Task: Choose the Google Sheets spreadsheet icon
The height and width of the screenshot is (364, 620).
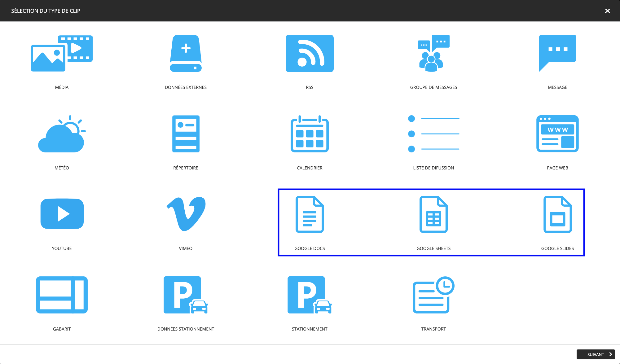Action: click(x=433, y=214)
